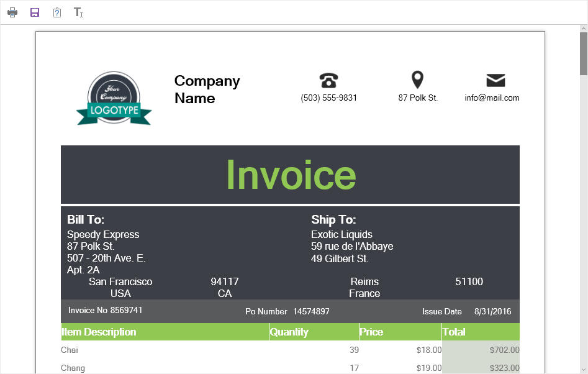Click the Print icon in the toolbar
Viewport: 588px width, 374px height.
coord(12,12)
